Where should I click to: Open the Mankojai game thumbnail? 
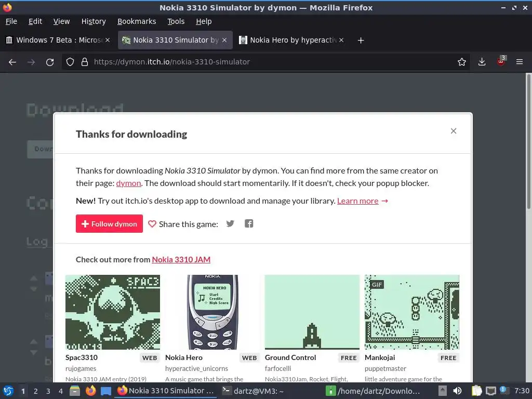point(412,312)
